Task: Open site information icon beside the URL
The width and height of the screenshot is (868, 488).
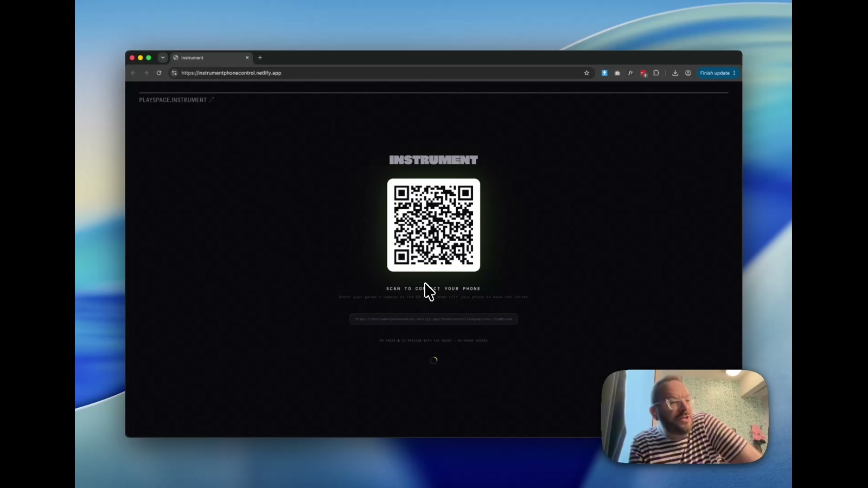Action: pos(174,73)
